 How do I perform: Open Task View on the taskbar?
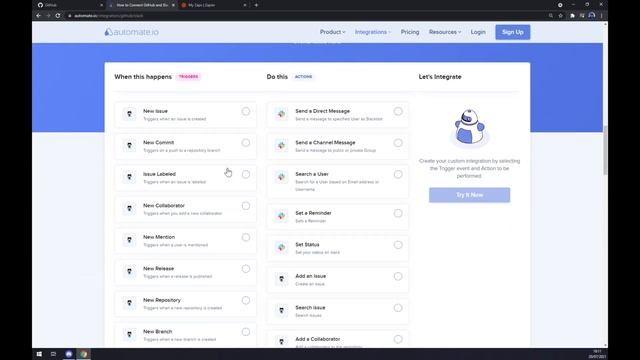[53, 354]
